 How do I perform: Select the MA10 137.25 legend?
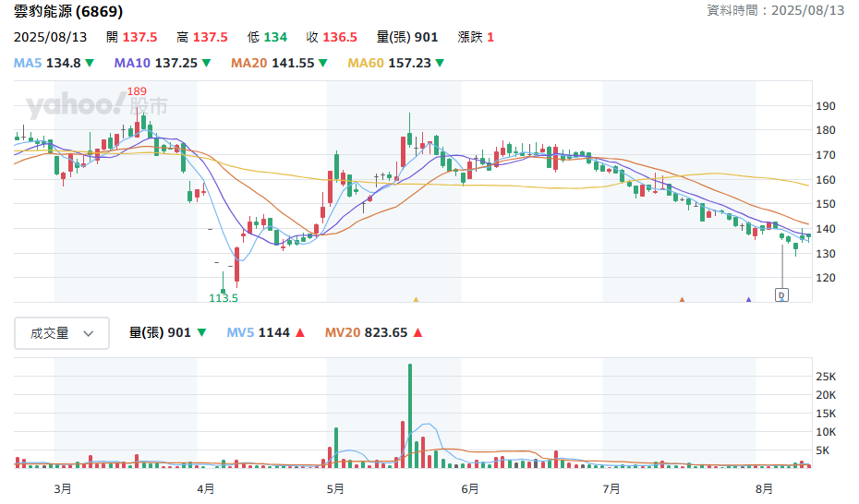163,63
